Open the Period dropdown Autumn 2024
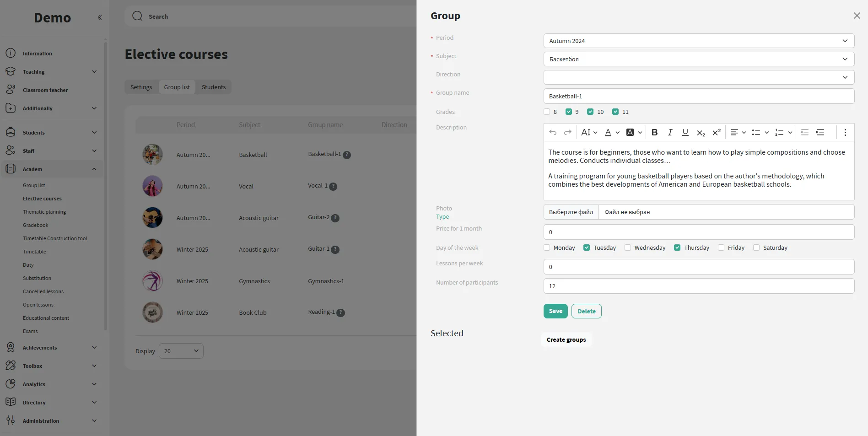Viewport: 868px width, 436px height. pyautogui.click(x=698, y=41)
